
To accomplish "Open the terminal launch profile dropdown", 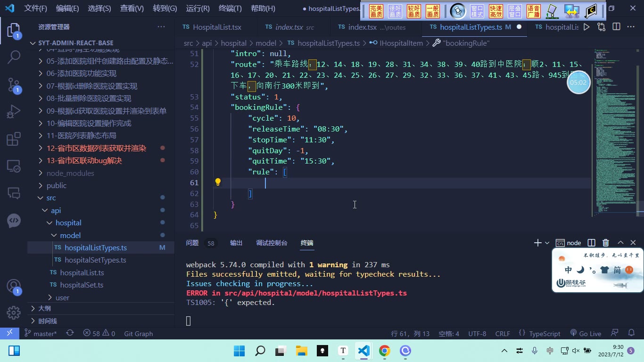I will point(547,243).
